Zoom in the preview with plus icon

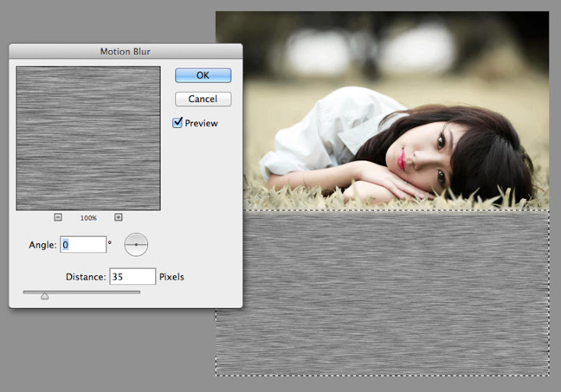pos(118,217)
